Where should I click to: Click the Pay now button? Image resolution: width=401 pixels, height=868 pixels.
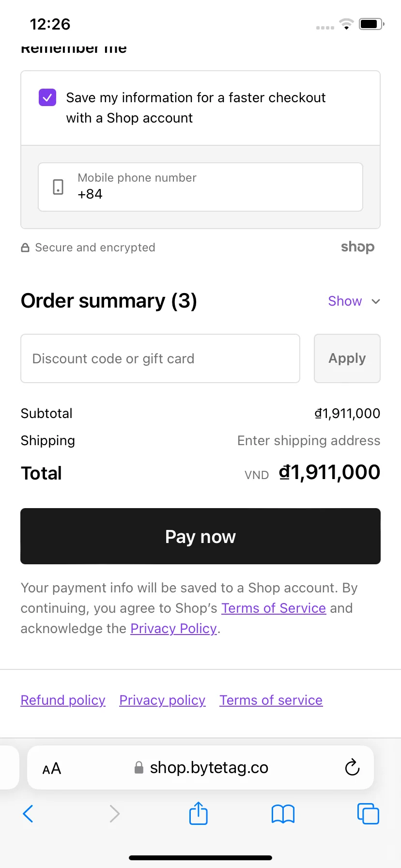[200, 536]
